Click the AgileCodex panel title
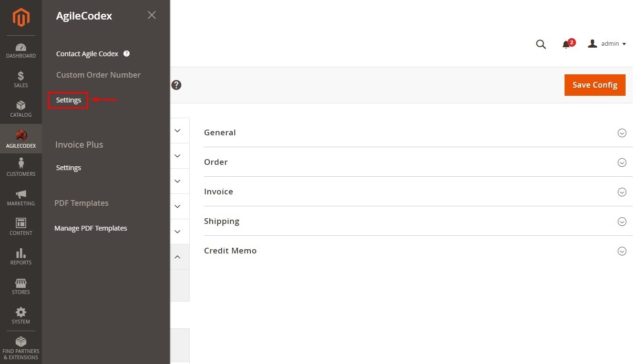The width and height of the screenshot is (638, 364). coord(84,16)
